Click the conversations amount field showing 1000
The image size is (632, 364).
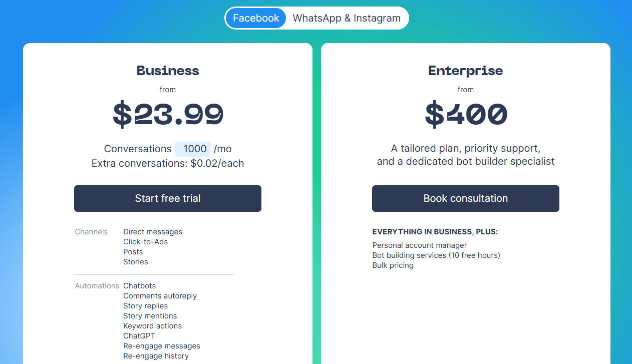coord(194,149)
